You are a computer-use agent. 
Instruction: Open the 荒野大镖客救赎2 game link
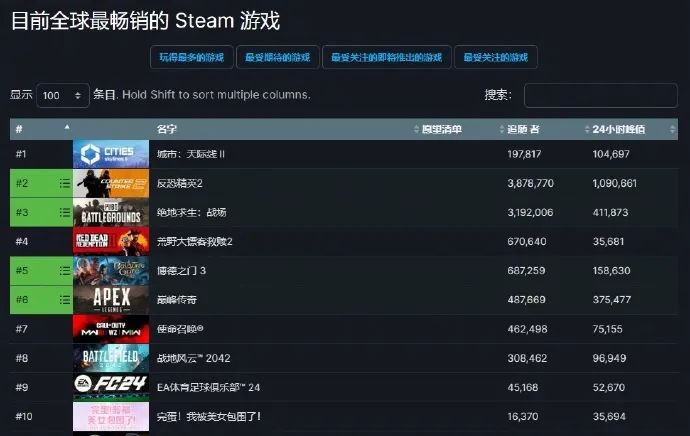(195, 242)
